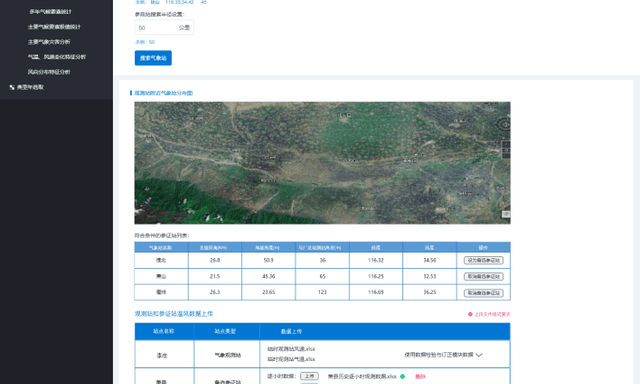Open the pink upload file format requirements link
The height and width of the screenshot is (384, 640).
[x=492, y=314]
